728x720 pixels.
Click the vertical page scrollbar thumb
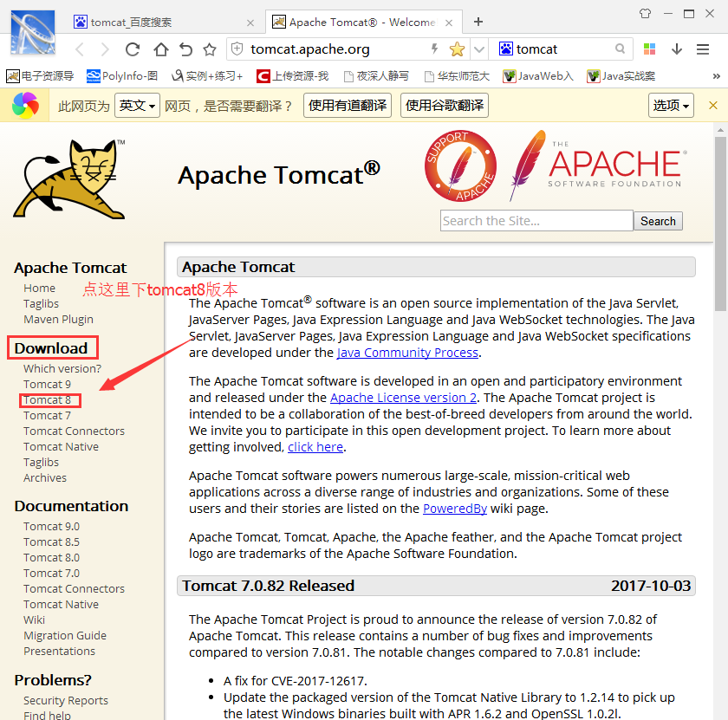click(720, 224)
